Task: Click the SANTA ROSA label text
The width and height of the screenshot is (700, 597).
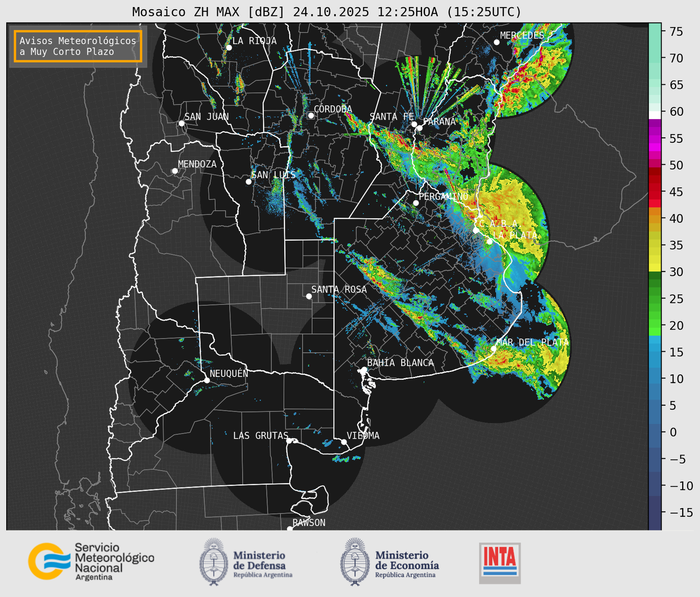Action: [339, 289]
